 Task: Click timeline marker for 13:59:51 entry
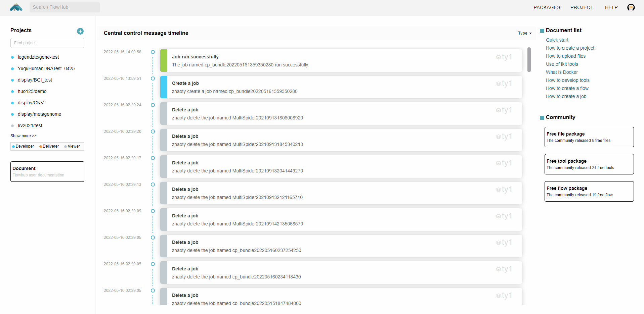point(153,78)
